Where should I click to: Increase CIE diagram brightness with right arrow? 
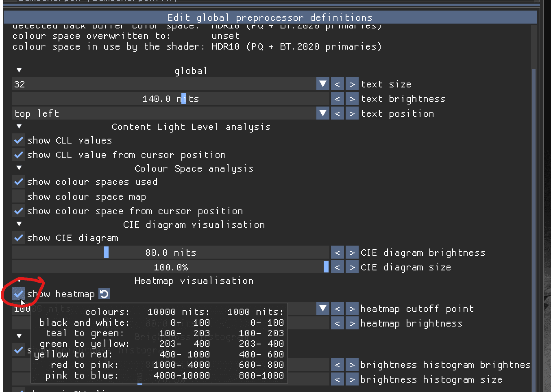point(352,253)
